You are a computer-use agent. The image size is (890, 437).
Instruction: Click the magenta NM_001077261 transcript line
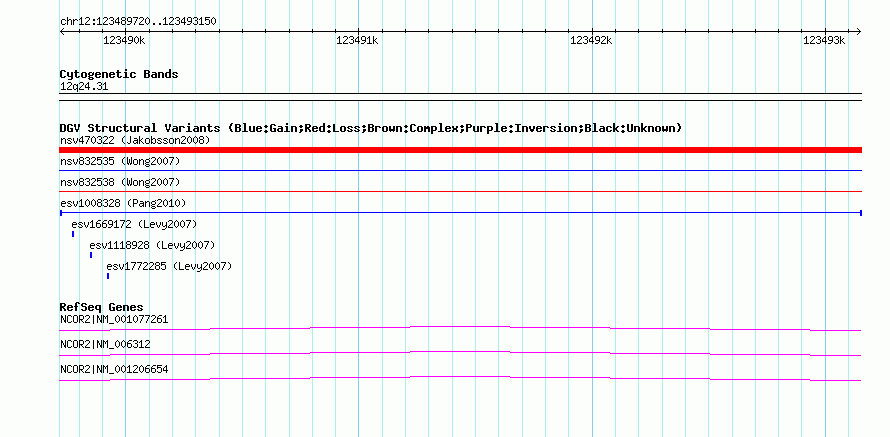tap(460, 328)
